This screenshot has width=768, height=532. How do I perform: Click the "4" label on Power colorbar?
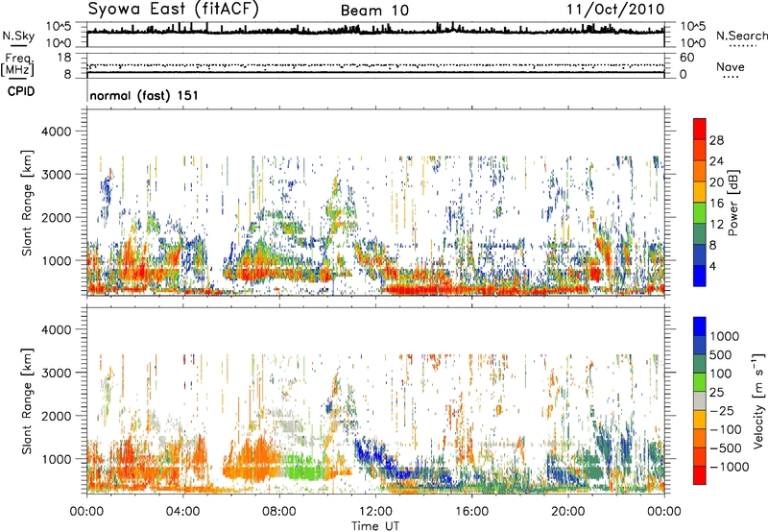pos(712,267)
